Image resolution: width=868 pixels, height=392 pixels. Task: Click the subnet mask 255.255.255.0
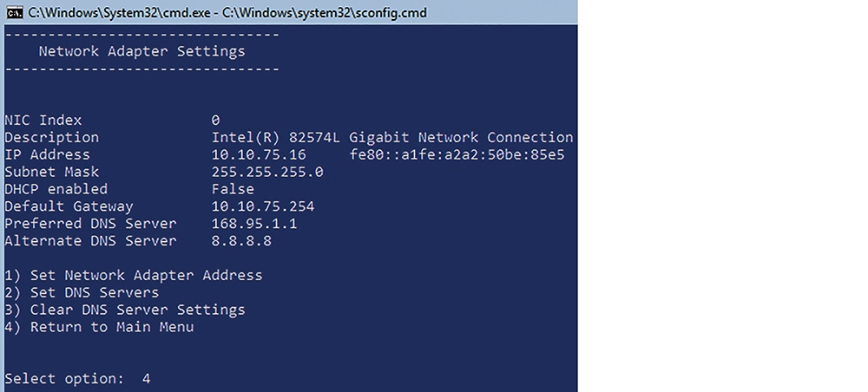tap(267, 172)
